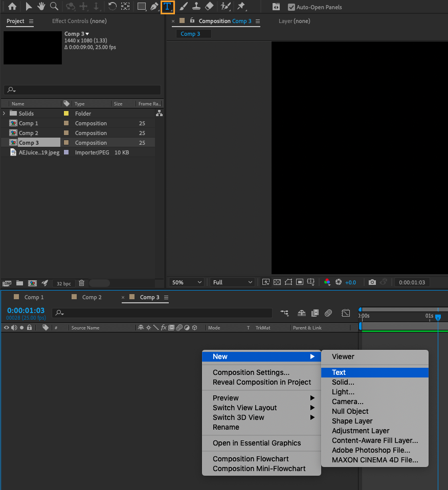Toggle Motion Blur switch in timeline
The width and height of the screenshot is (448, 490).
328,313
